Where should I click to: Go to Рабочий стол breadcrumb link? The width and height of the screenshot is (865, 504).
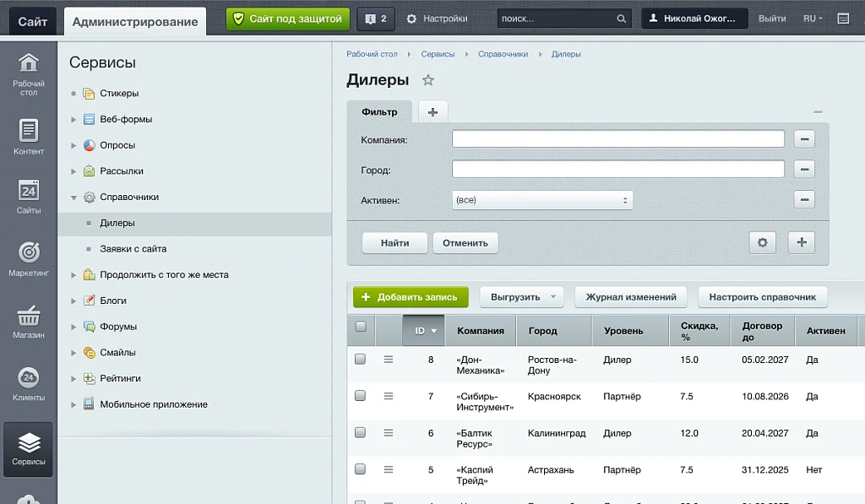[372, 54]
